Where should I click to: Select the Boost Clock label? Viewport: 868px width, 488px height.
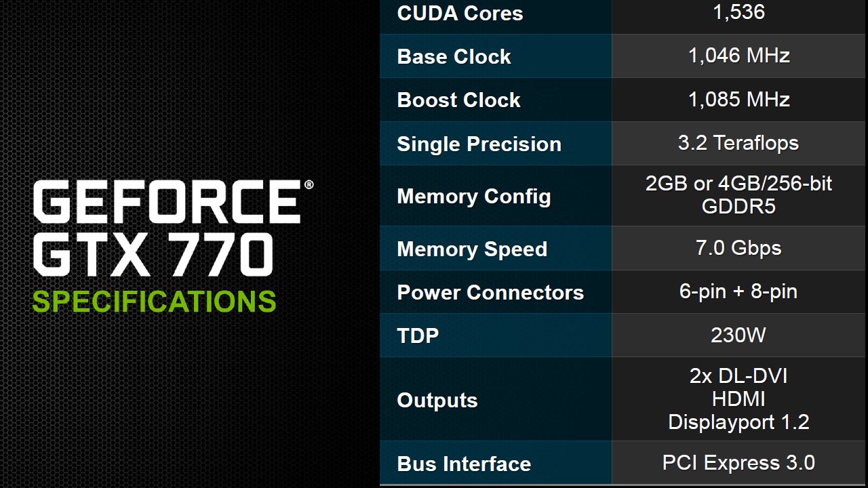point(458,100)
